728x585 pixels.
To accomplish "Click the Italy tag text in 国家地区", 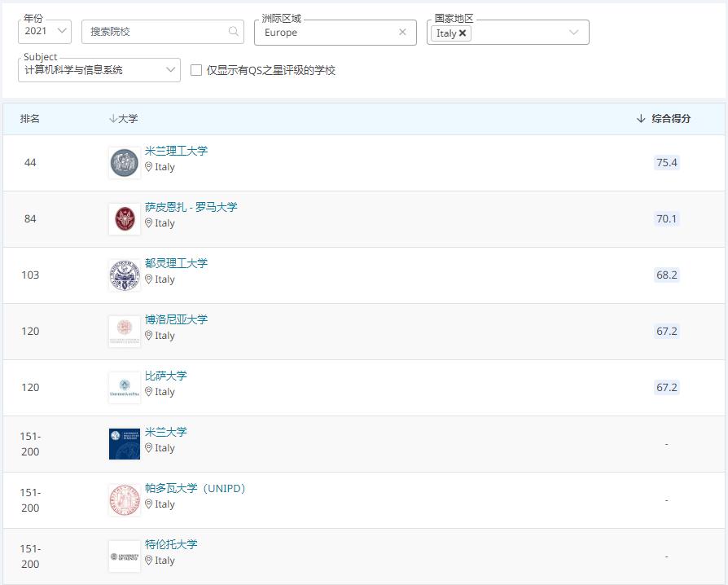I will (x=446, y=33).
